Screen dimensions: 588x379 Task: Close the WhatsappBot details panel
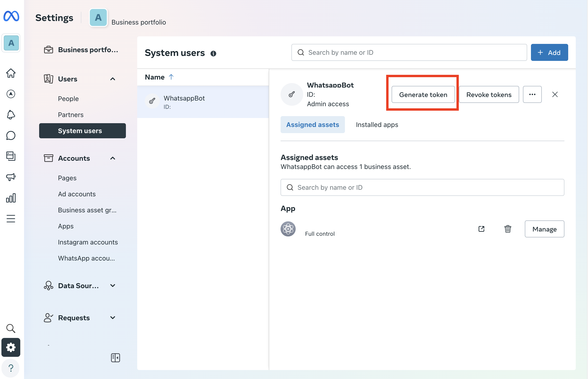[x=555, y=94]
